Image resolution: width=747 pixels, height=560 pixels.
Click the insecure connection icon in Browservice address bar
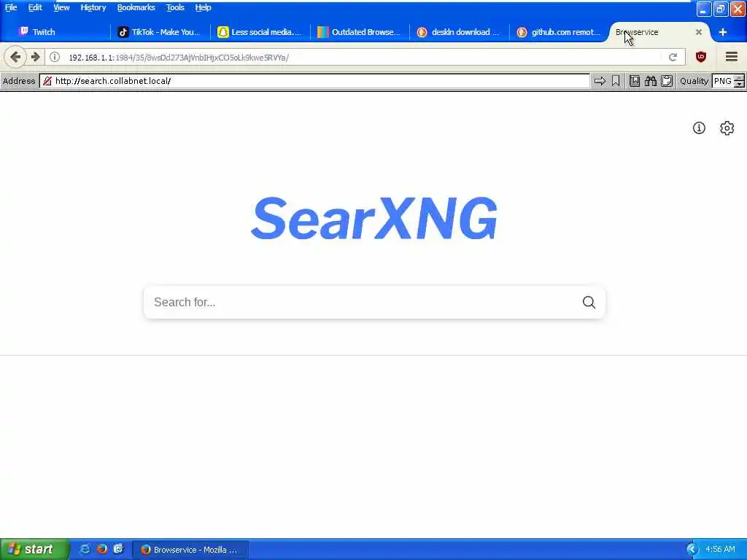[47, 81]
